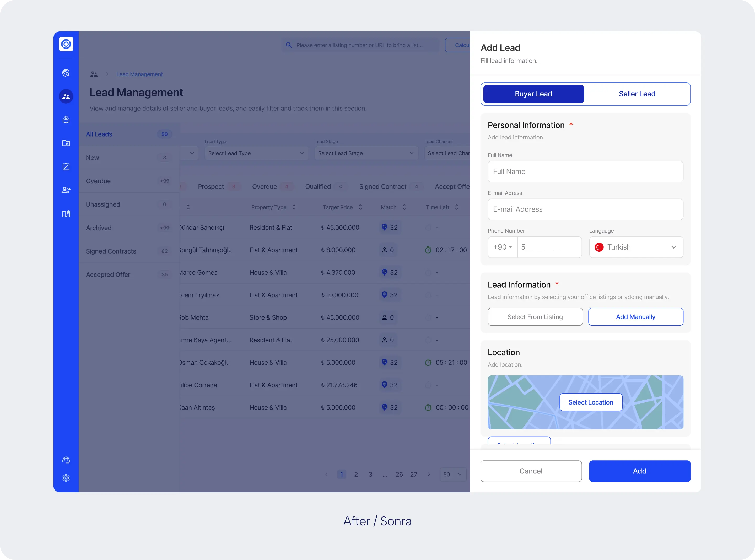
Task: Open the Turkish language dropdown
Action: pos(636,247)
